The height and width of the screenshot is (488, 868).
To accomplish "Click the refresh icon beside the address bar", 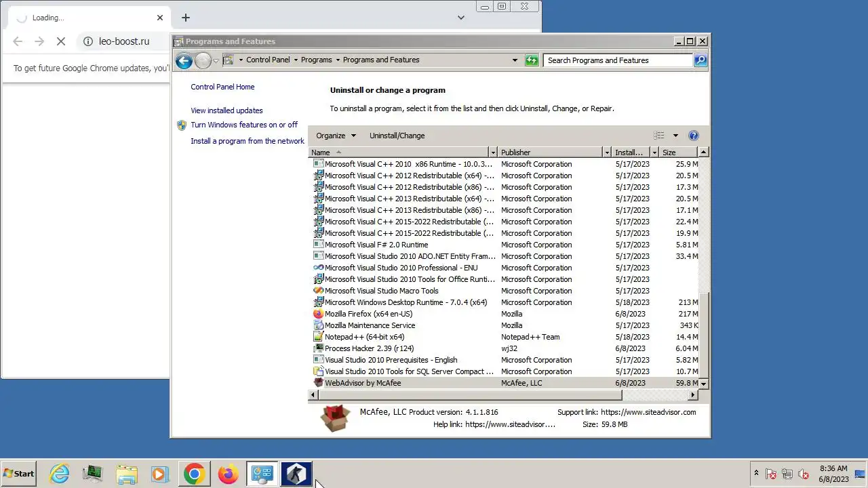I will pos(532,60).
